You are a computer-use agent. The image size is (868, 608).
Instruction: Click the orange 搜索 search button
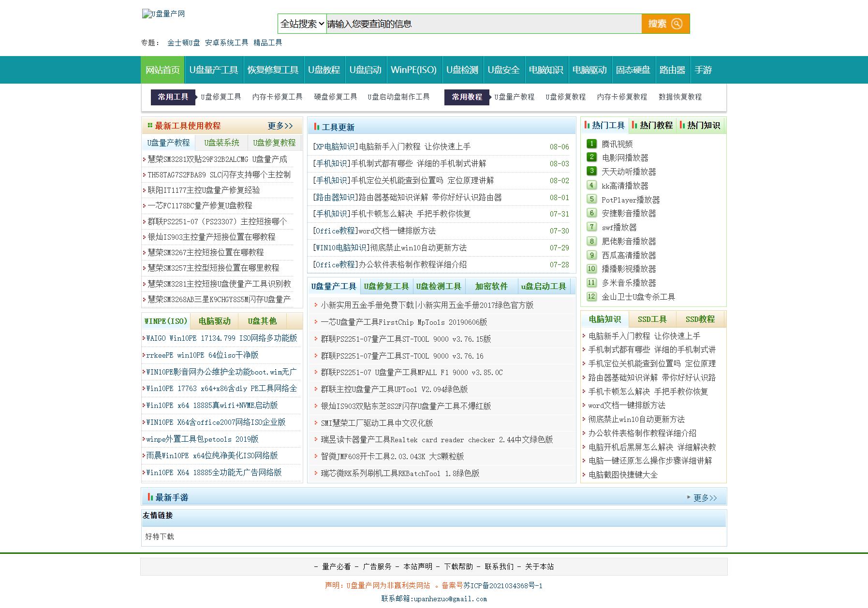point(665,24)
